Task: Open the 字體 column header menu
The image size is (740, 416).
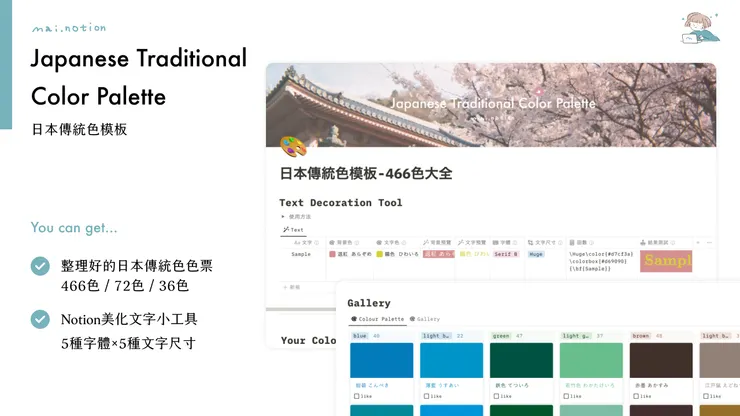Action: [505, 243]
